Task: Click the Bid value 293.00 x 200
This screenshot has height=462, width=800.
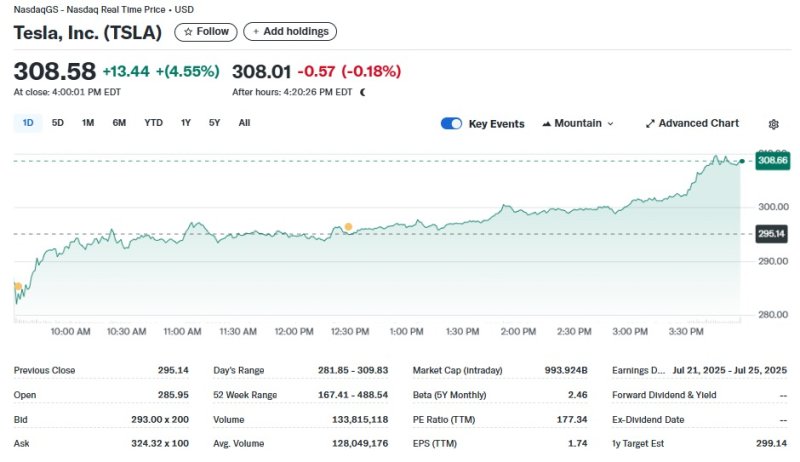Action: pos(160,420)
